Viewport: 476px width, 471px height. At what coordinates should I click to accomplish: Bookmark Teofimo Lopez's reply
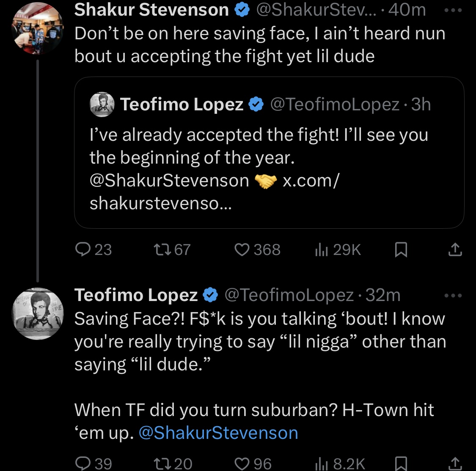coord(401,463)
